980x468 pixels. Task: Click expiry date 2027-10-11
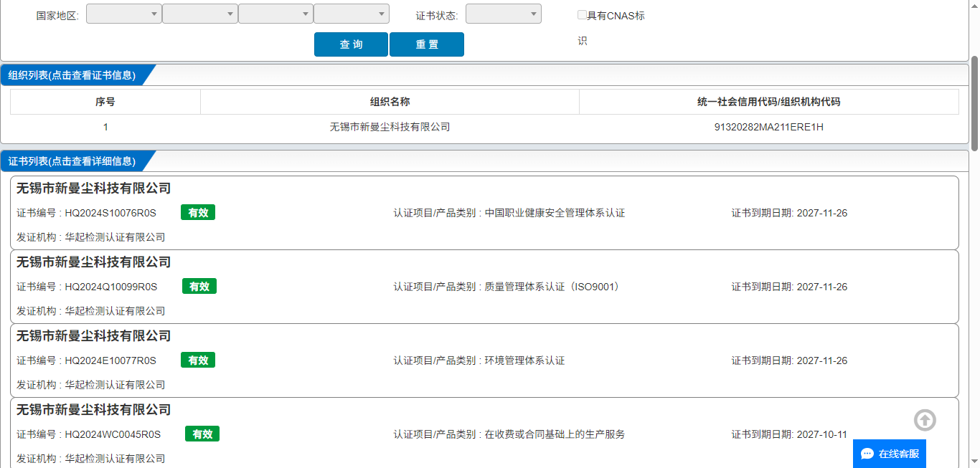(x=822, y=434)
